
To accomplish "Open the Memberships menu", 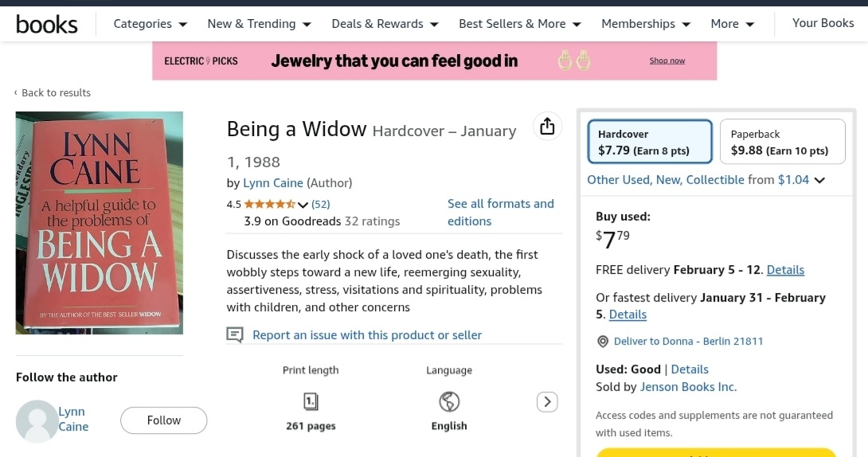I will click(x=646, y=24).
